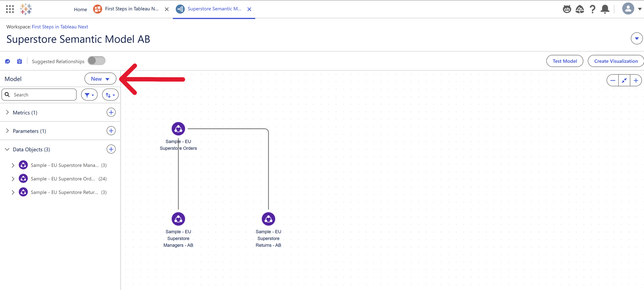Select Sample - EU Superstore Ord... text

[x=63, y=179]
